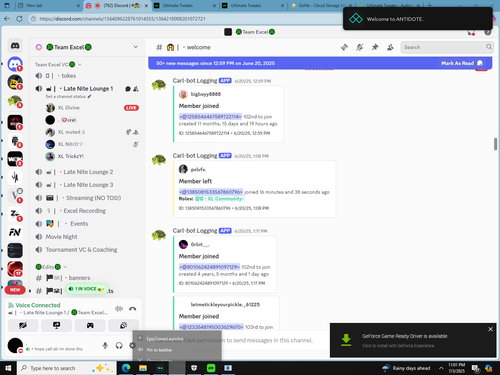Open the banners text channel

pyautogui.click(x=87, y=278)
